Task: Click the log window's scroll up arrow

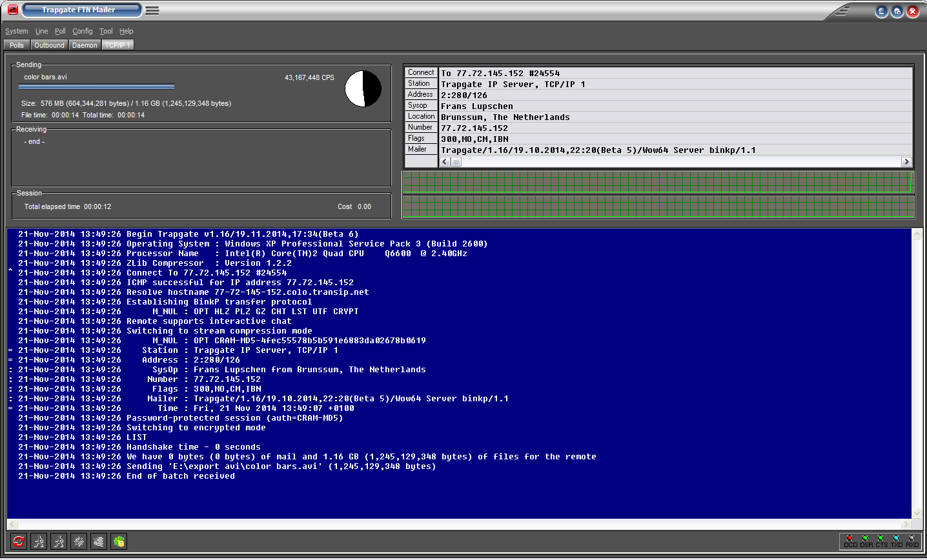Action: point(917,235)
